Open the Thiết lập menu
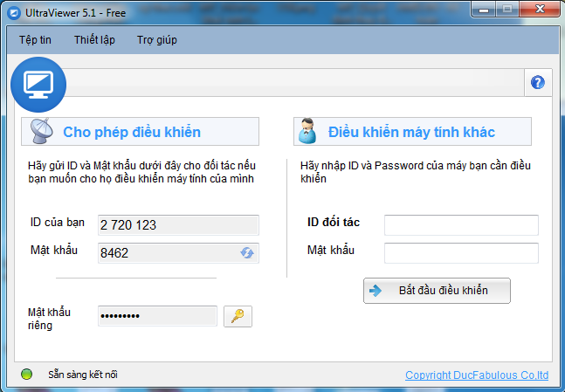The image size is (565, 392). tap(94, 39)
